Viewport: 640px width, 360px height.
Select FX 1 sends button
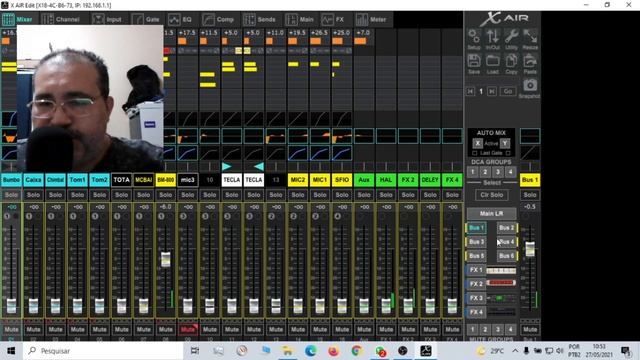pyautogui.click(x=476, y=270)
